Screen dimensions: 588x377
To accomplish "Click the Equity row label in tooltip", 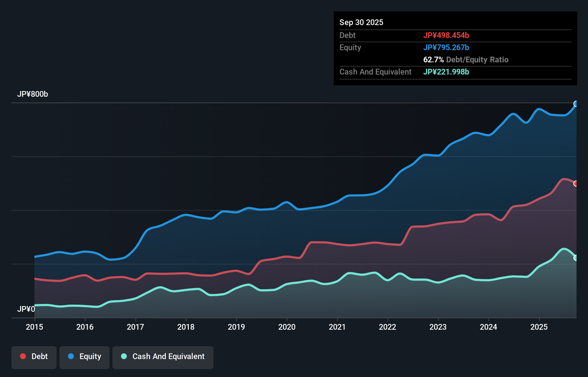I will (350, 47).
